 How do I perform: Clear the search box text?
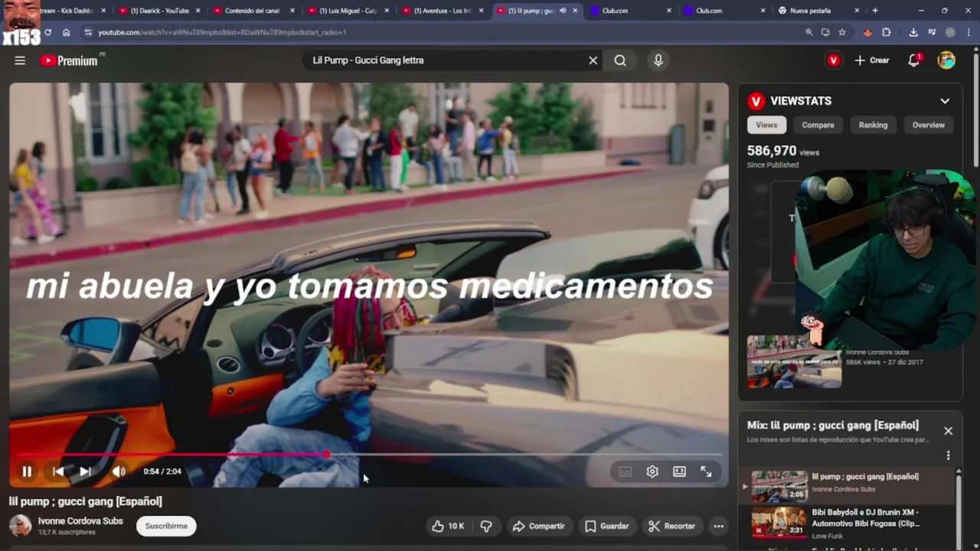[x=593, y=60]
